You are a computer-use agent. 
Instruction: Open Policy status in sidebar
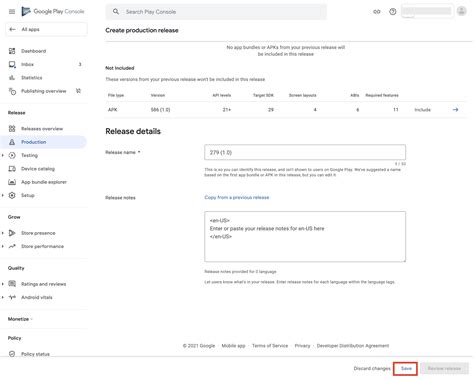click(35, 354)
